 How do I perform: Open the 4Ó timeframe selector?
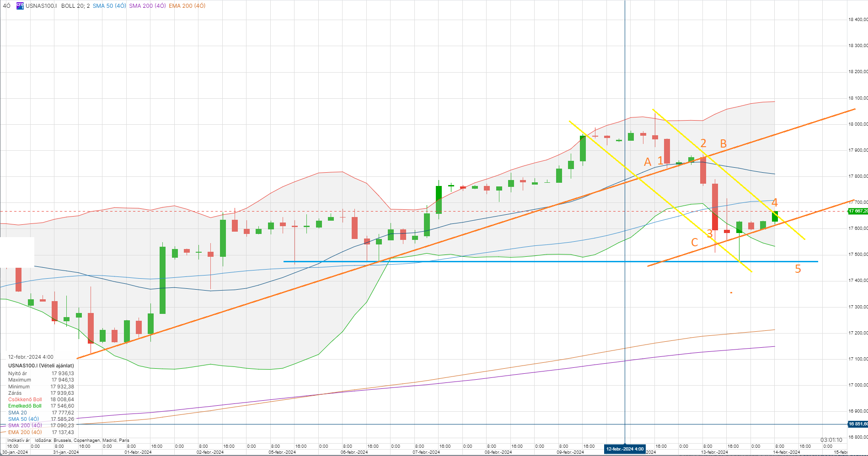pos(6,6)
